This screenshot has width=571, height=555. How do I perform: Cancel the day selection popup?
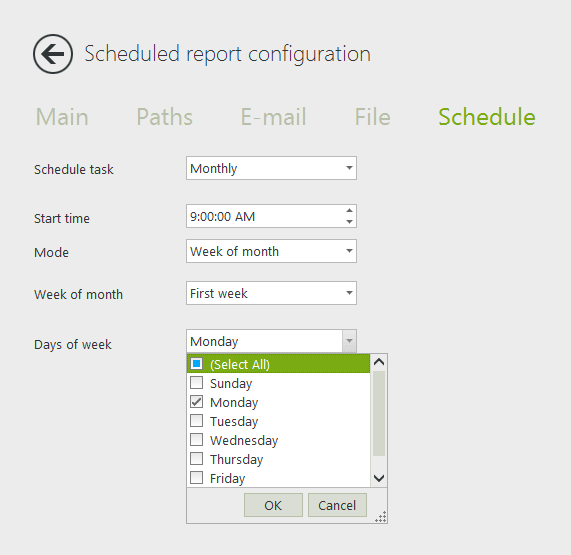click(x=337, y=505)
